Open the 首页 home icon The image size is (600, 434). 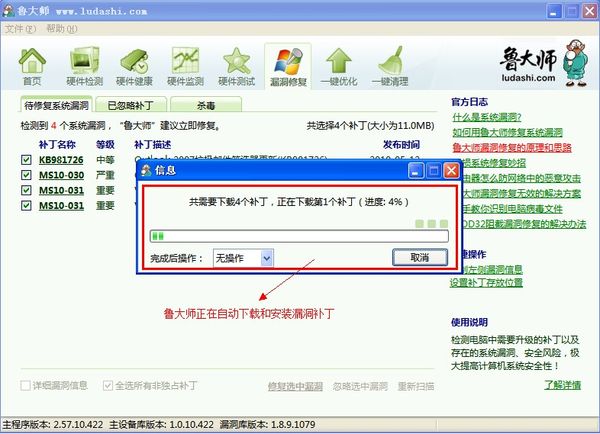point(32,67)
